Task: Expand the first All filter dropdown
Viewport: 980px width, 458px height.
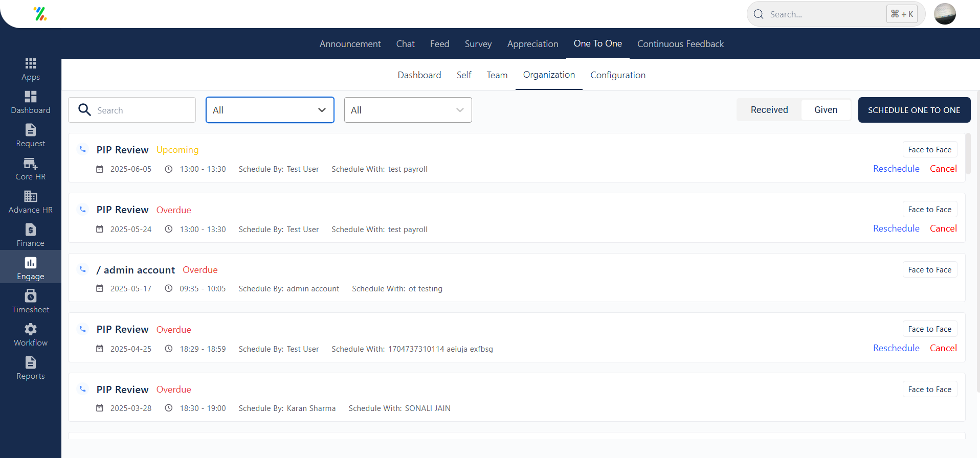Action: pyautogui.click(x=270, y=110)
